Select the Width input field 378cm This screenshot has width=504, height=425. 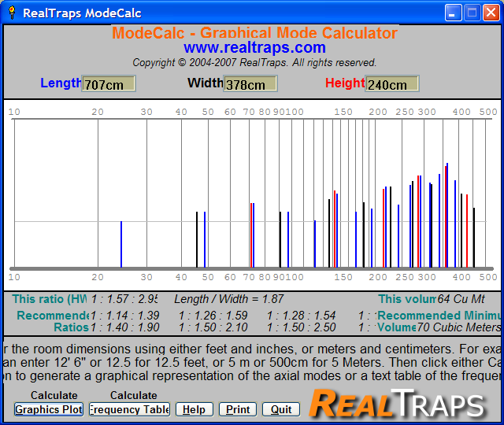click(x=250, y=84)
